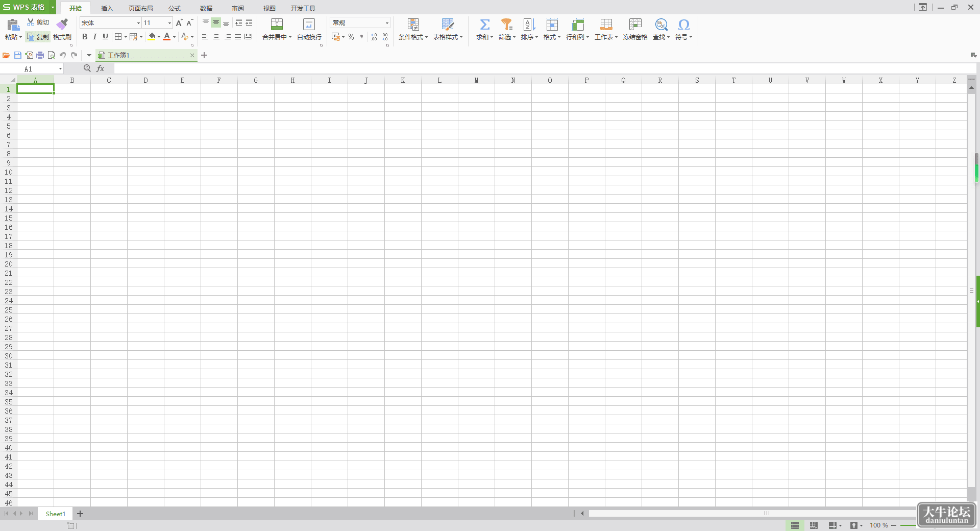Click the AutoSum (求和) sigma icon
This screenshot has height=531, width=980.
[x=484, y=25]
